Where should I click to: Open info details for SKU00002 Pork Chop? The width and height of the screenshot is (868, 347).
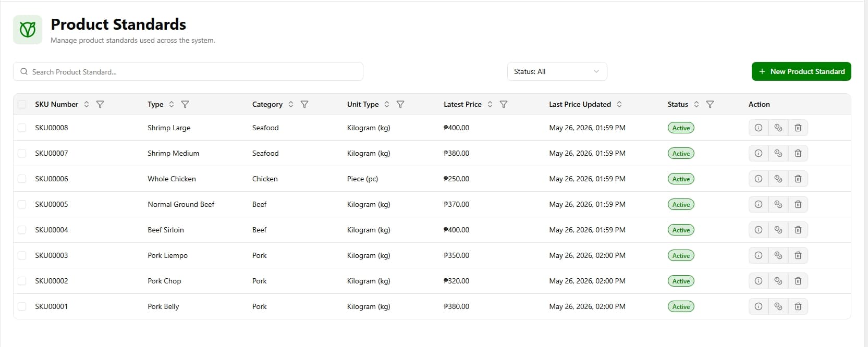click(759, 281)
